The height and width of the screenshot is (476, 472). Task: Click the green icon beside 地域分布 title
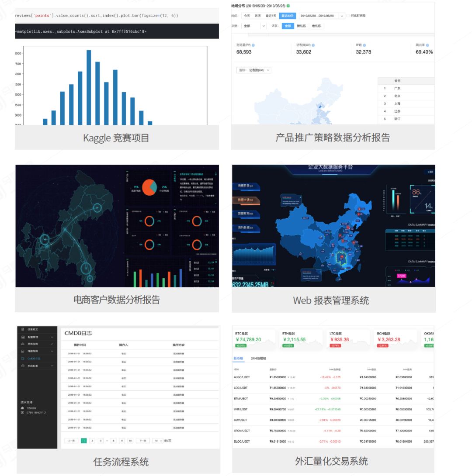pyautogui.click(x=288, y=6)
